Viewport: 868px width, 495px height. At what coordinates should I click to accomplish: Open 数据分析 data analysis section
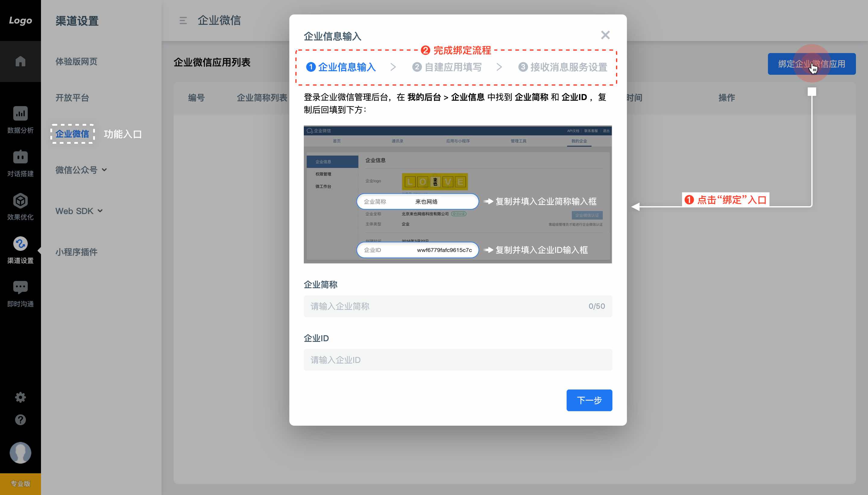pyautogui.click(x=20, y=120)
